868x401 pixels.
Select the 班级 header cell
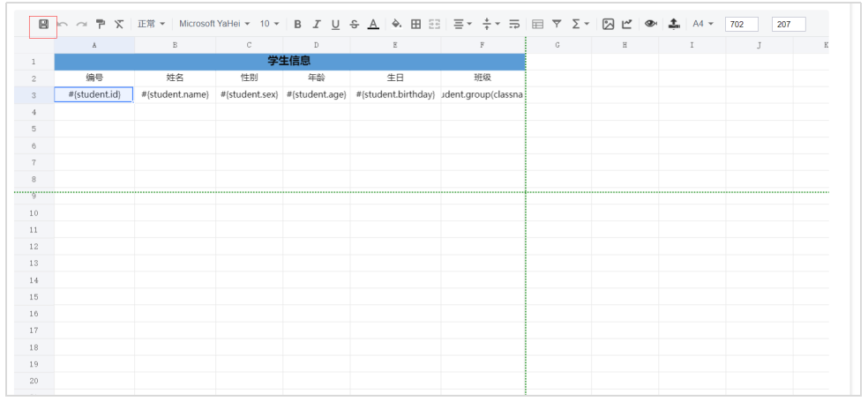(x=483, y=78)
